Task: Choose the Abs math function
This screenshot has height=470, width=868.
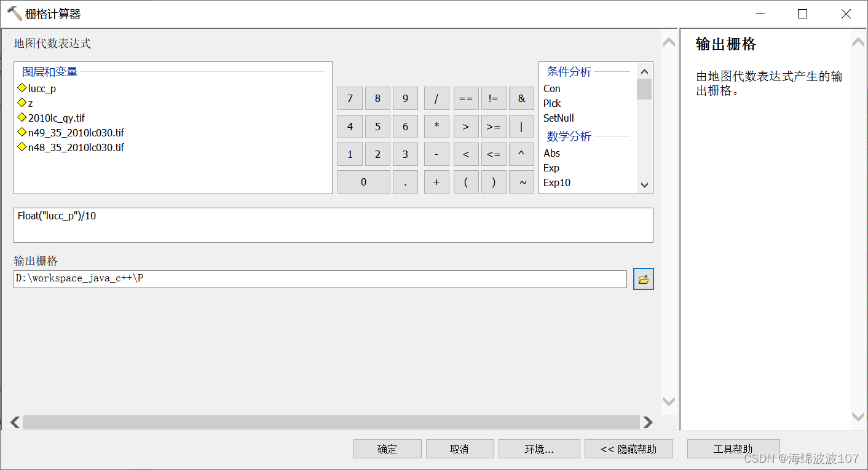Action: click(552, 153)
